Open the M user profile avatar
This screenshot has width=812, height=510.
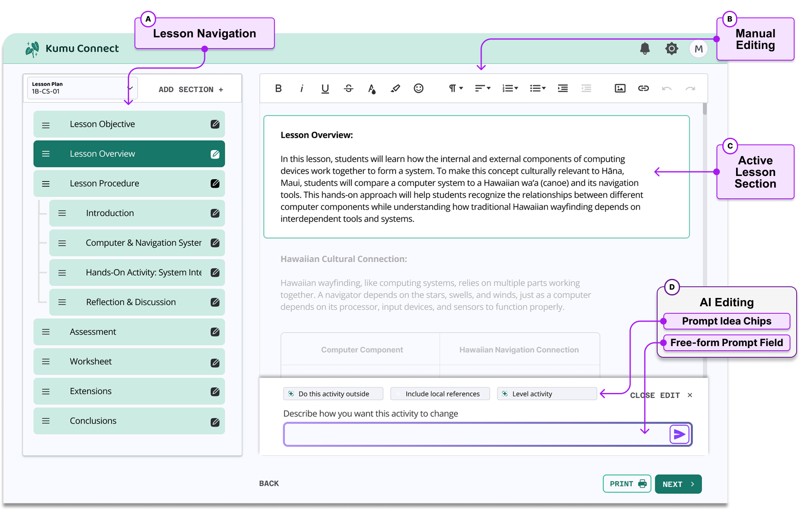point(698,49)
